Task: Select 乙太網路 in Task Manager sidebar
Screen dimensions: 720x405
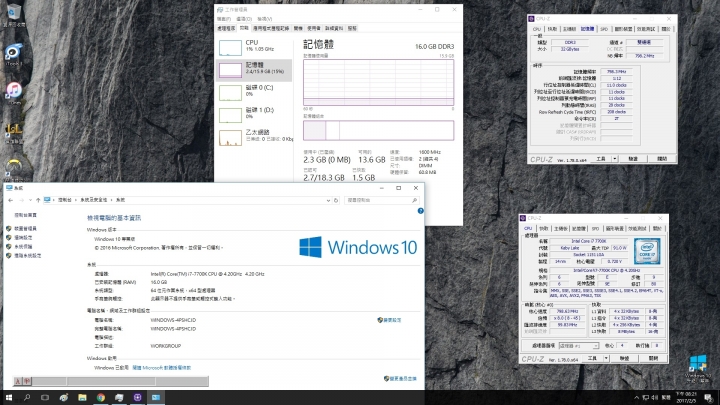Action: pyautogui.click(x=254, y=136)
